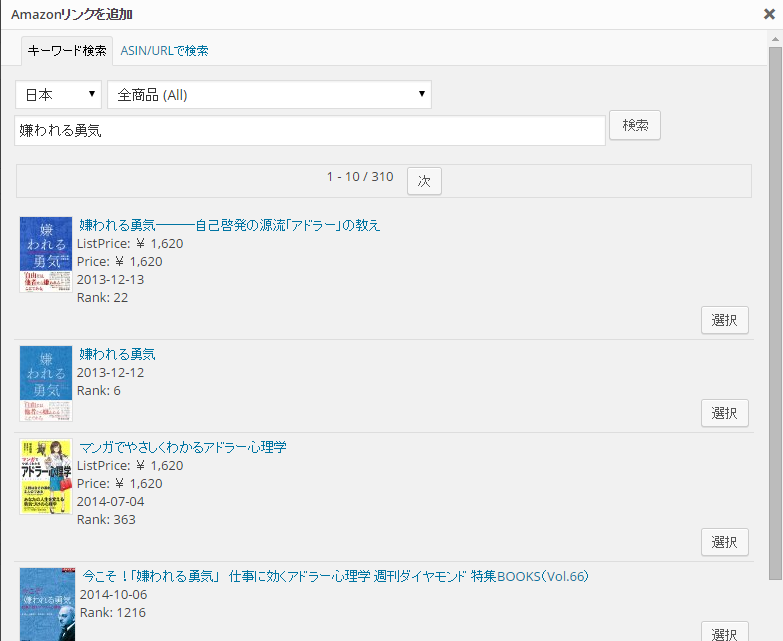Viewport: 783px width, 641px height.
Task: Click the date 2014-07-04
Action: coord(110,501)
